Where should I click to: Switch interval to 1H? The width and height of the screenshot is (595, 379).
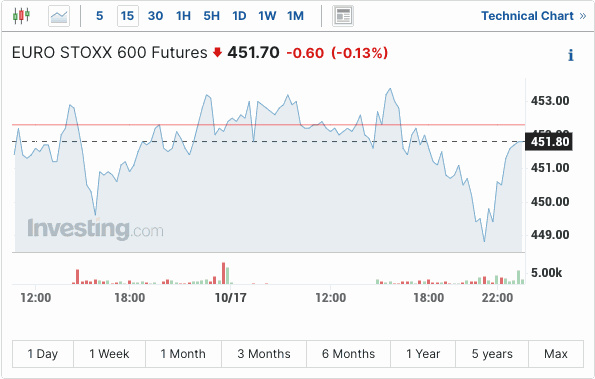click(x=183, y=16)
